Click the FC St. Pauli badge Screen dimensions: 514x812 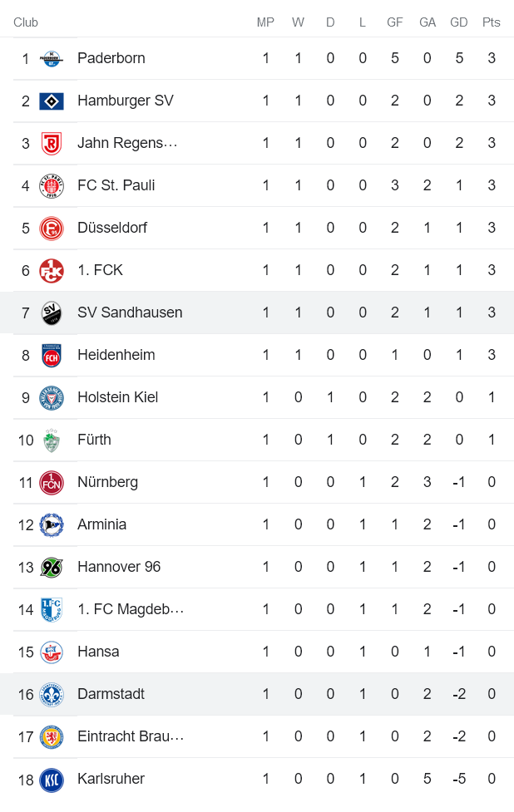point(50,185)
